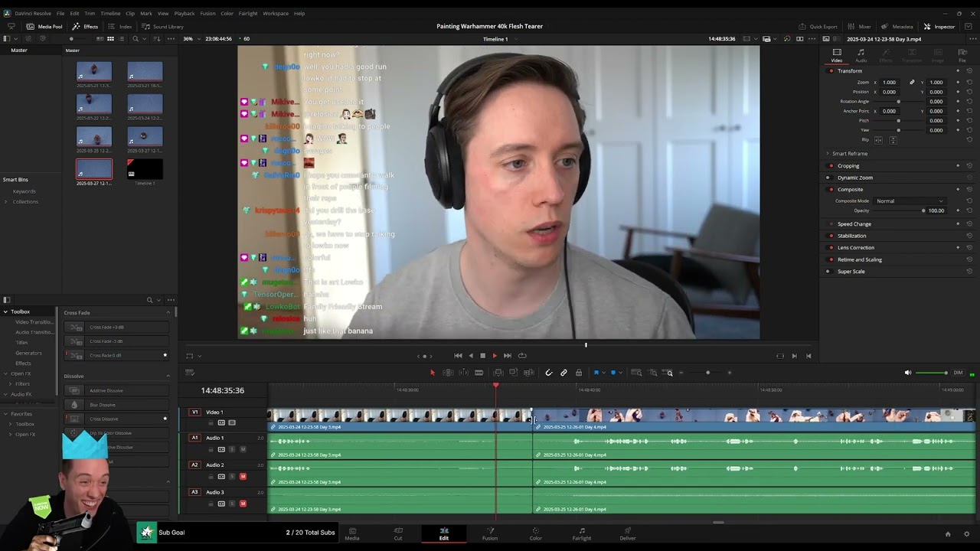Image resolution: width=980 pixels, height=551 pixels.
Task: Click Opacity keyframe diamond icon
Action: click(x=958, y=210)
